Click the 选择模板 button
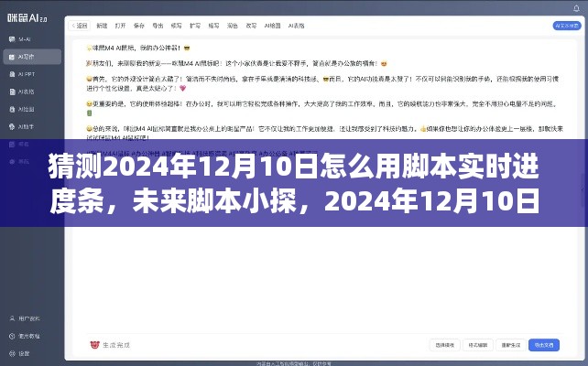Image resolution: width=588 pixels, height=366 pixels. (445, 345)
